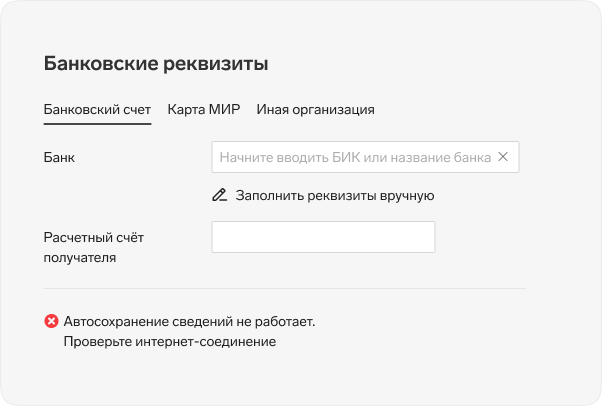Switch to the Карта МИР tab
602x406 pixels.
pyautogui.click(x=204, y=109)
